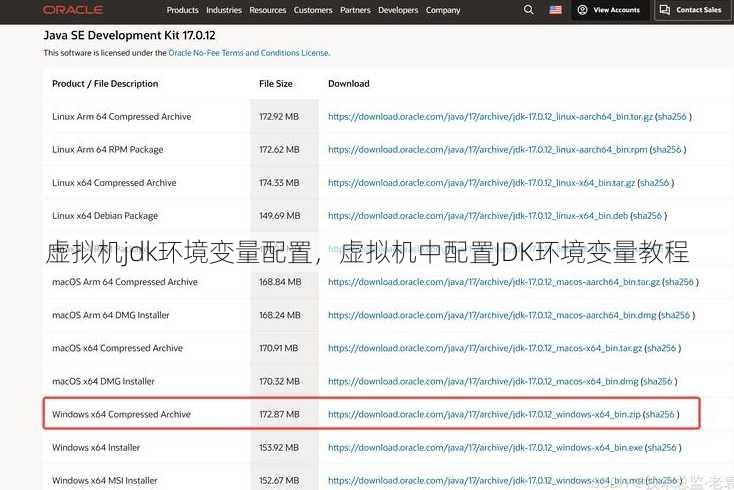Download the macos-aarch64_bin.tar.gz file
The image size is (734, 490).
[494, 282]
